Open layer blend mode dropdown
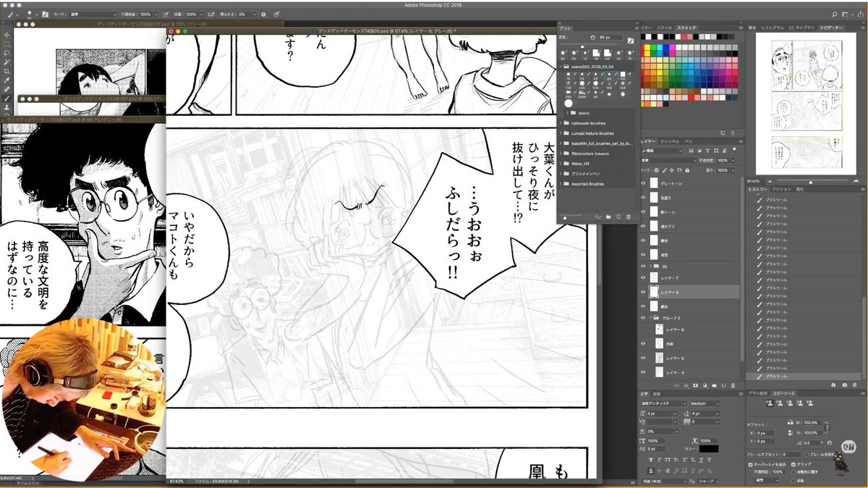 (x=668, y=161)
